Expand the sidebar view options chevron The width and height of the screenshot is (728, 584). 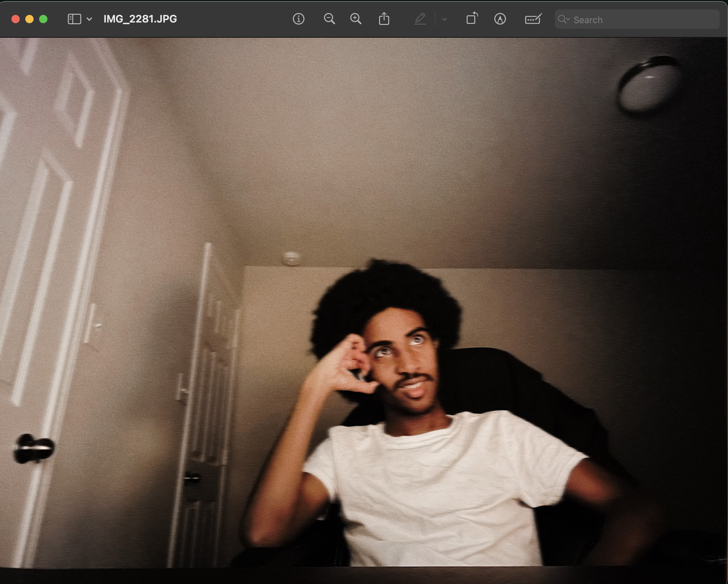point(89,19)
